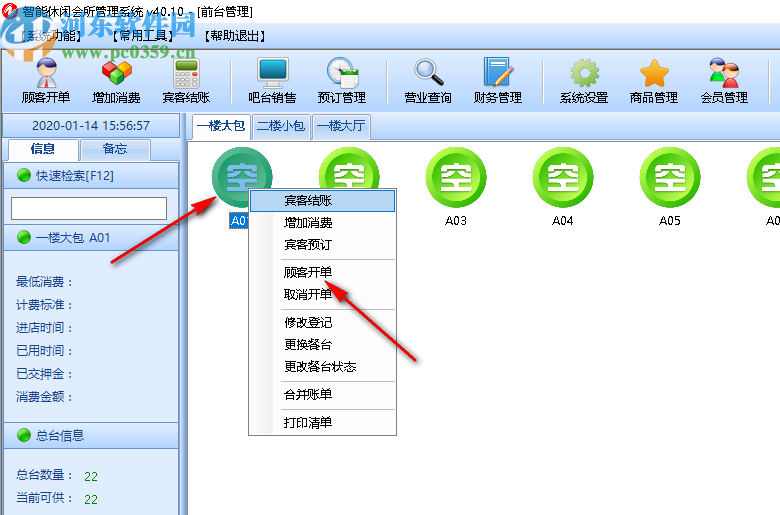Open the 顾客开单 toolbar icon
This screenshot has height=515, width=780.
click(x=46, y=81)
